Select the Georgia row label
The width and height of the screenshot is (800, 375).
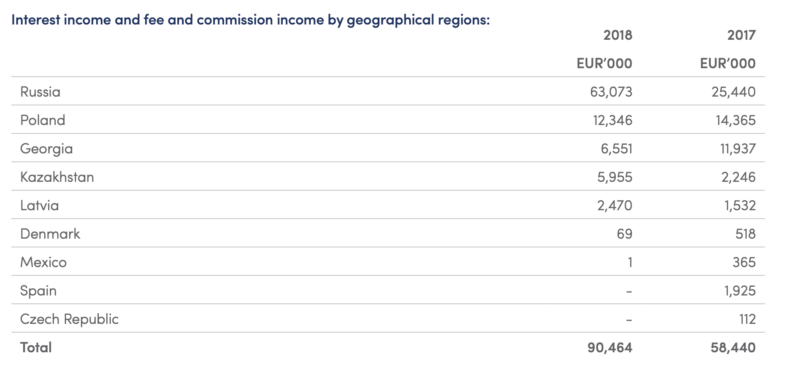point(46,149)
